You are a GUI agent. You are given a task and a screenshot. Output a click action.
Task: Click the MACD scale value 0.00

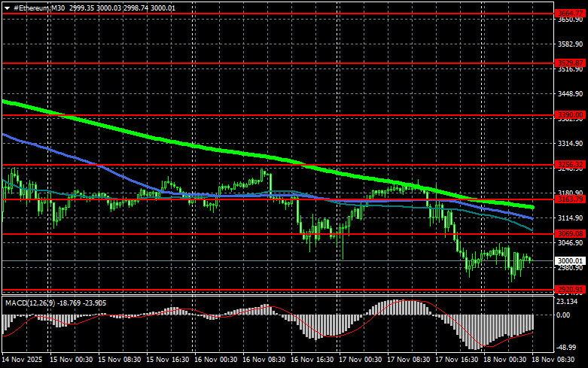tap(563, 315)
